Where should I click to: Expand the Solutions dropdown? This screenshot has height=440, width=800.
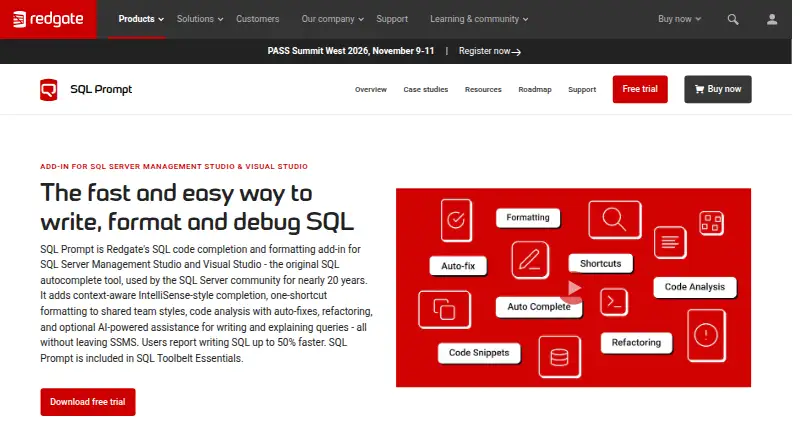pyautogui.click(x=200, y=19)
